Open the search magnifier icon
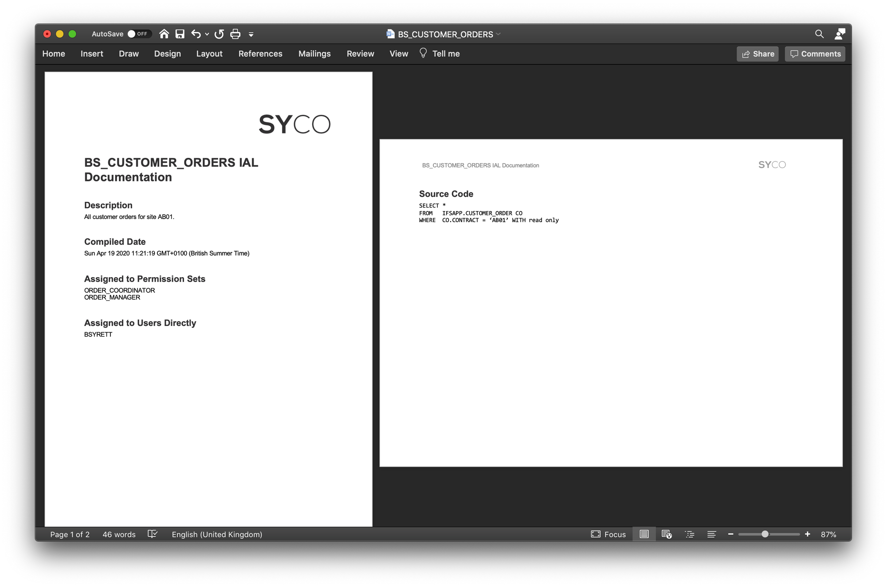 [819, 34]
